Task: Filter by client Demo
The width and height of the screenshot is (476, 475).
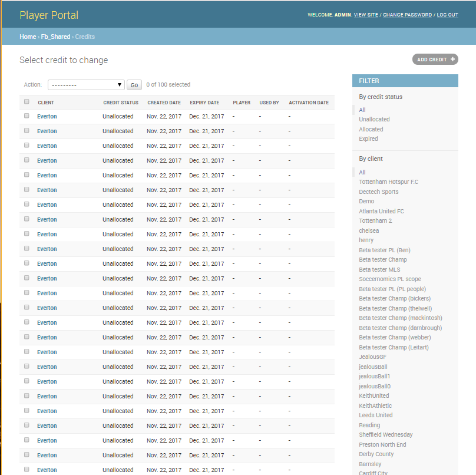Action: point(366,202)
